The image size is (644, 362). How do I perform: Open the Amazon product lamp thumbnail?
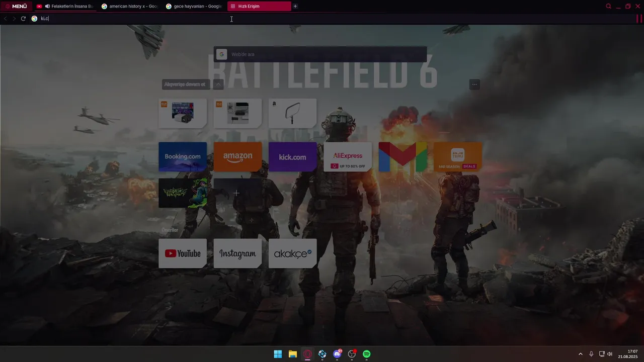click(x=292, y=113)
